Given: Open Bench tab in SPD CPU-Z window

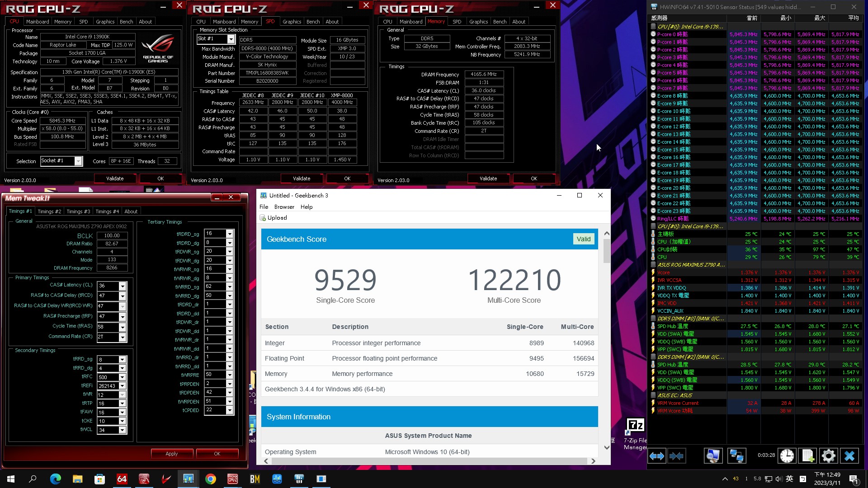Looking at the screenshot, I should 313,22.
